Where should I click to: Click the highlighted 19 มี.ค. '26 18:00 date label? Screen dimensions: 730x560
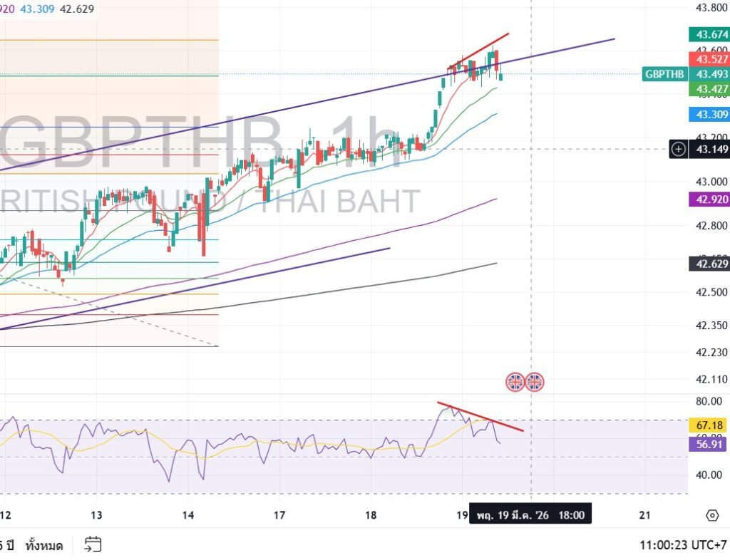pos(530,514)
